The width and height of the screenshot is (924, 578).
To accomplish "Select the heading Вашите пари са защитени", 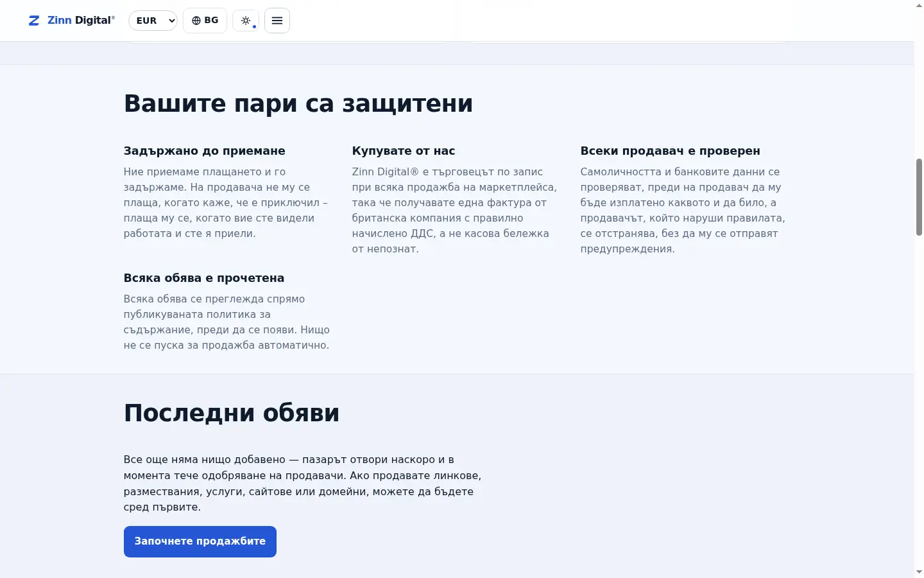I will tap(298, 103).
